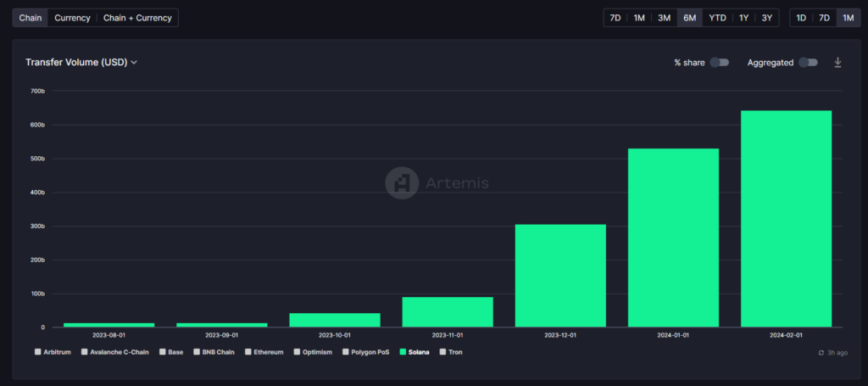Select the 3Y time range
Screen dimensions: 868x386
click(x=766, y=18)
